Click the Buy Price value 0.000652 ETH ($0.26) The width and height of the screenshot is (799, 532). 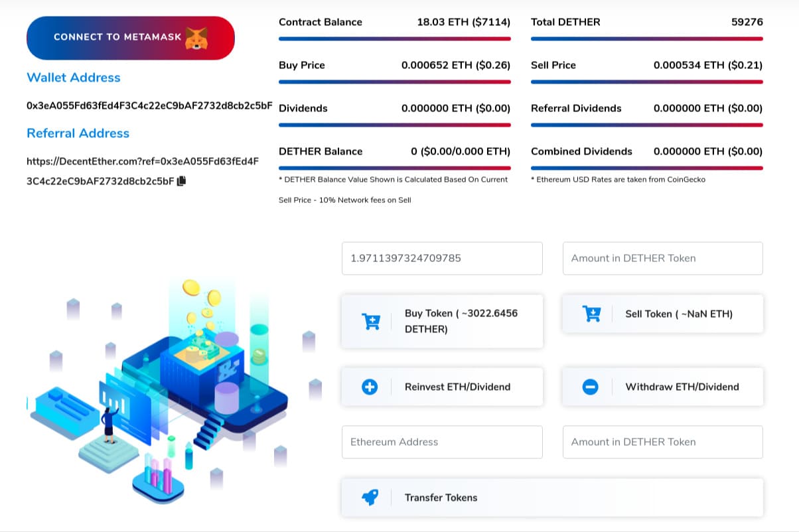[x=456, y=65]
